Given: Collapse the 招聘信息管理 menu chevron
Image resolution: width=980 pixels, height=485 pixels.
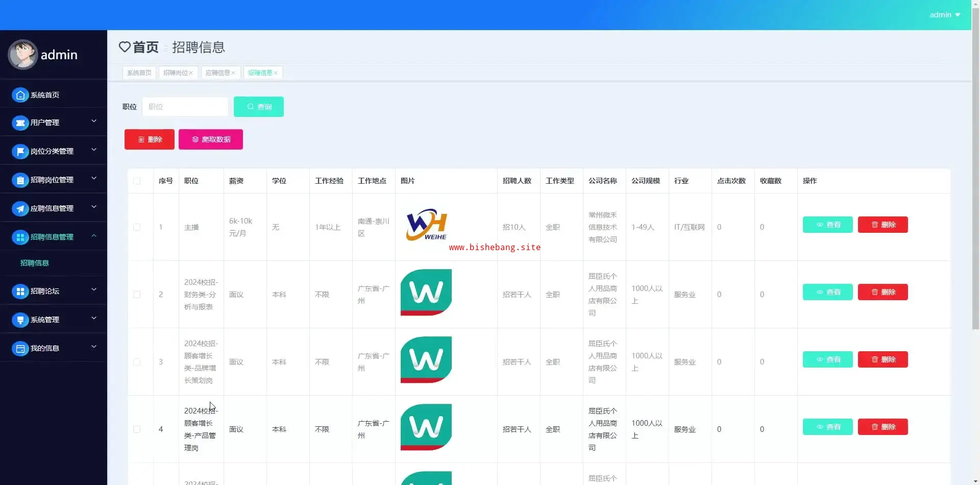Looking at the screenshot, I should coord(94,236).
